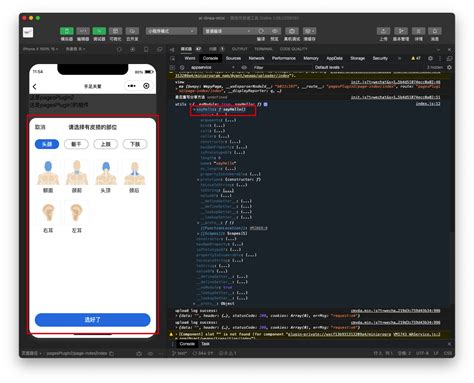Open 版本管理 version control icon

(x=401, y=31)
